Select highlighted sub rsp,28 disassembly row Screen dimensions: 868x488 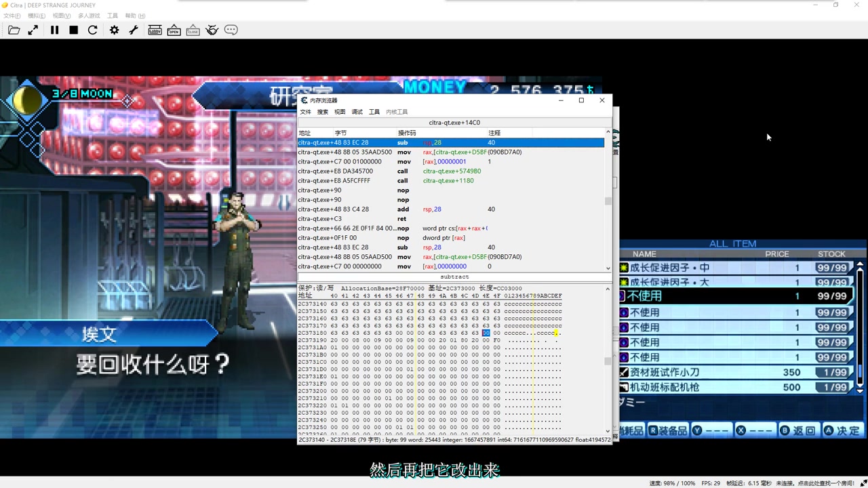pos(451,142)
